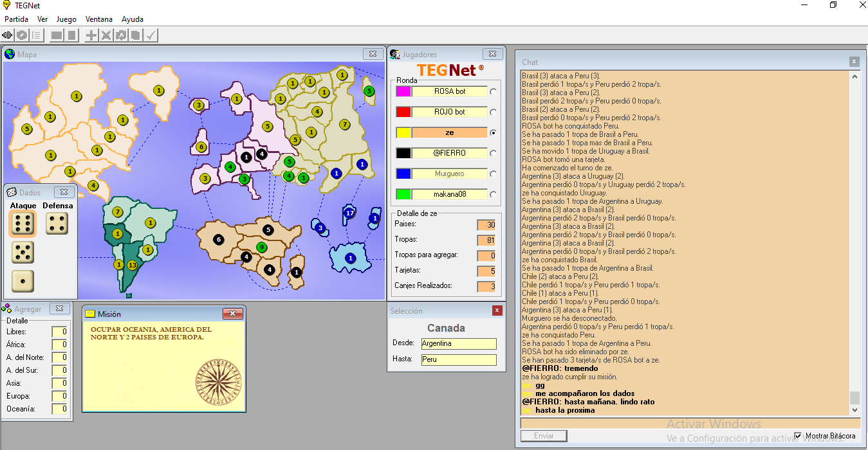Click the yellow 7 troop marker in South America
868x450 pixels.
tap(118, 212)
